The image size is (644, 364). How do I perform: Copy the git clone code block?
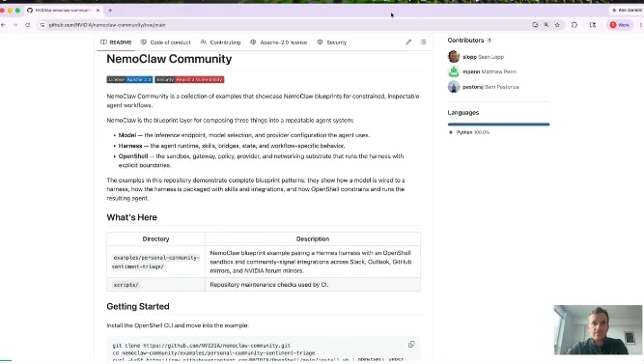411,345
